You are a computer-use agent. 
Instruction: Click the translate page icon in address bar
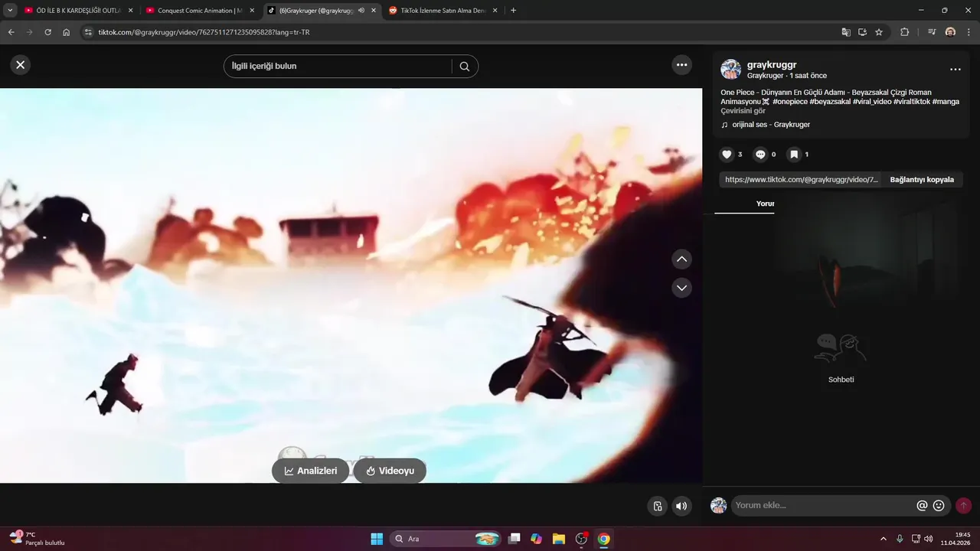[846, 32]
